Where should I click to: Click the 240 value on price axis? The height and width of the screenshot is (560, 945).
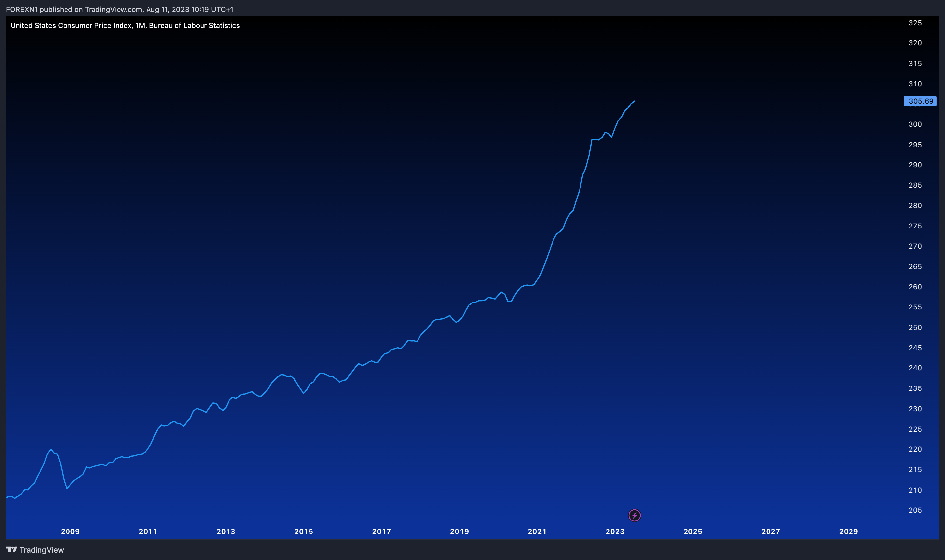click(x=915, y=368)
